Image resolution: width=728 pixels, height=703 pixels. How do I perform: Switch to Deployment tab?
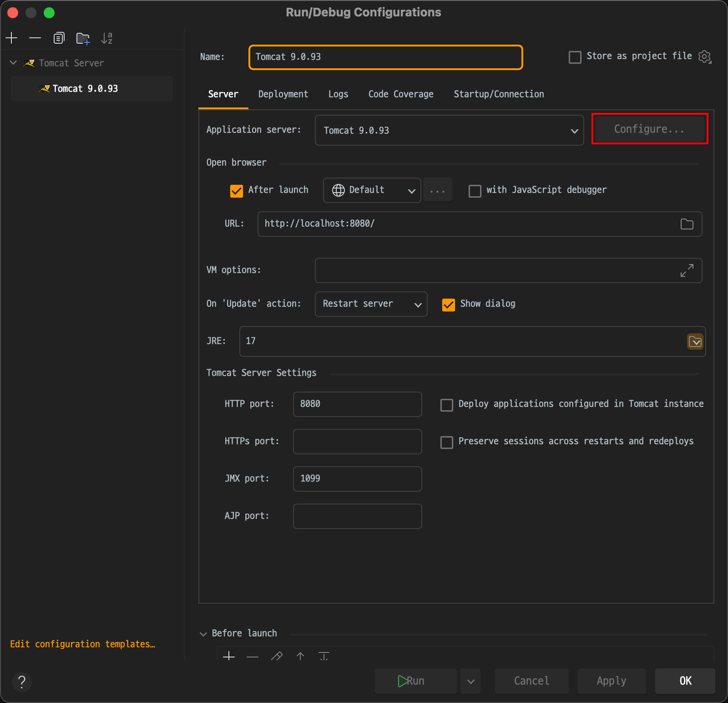[x=283, y=94]
